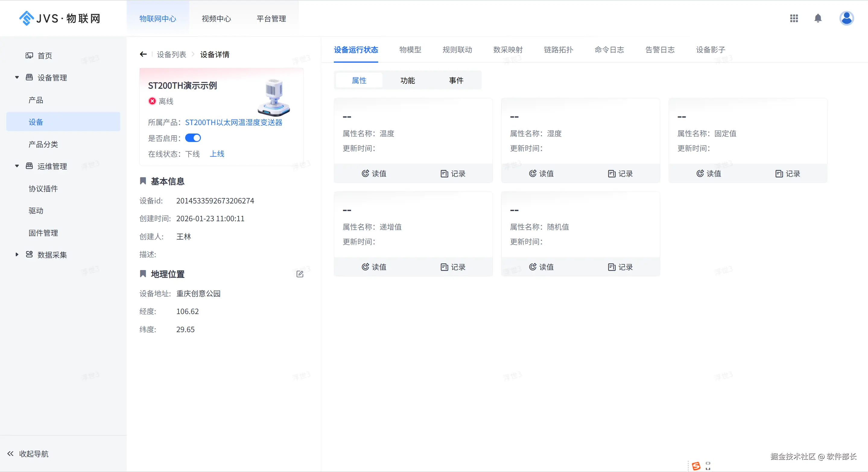Switch to the 事件 segment
The height and width of the screenshot is (472, 868).
coord(456,80)
